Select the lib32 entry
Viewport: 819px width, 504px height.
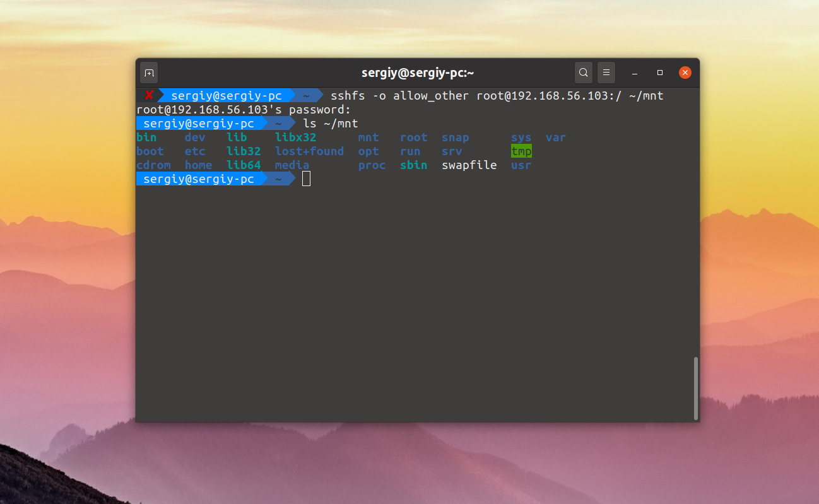coord(244,151)
